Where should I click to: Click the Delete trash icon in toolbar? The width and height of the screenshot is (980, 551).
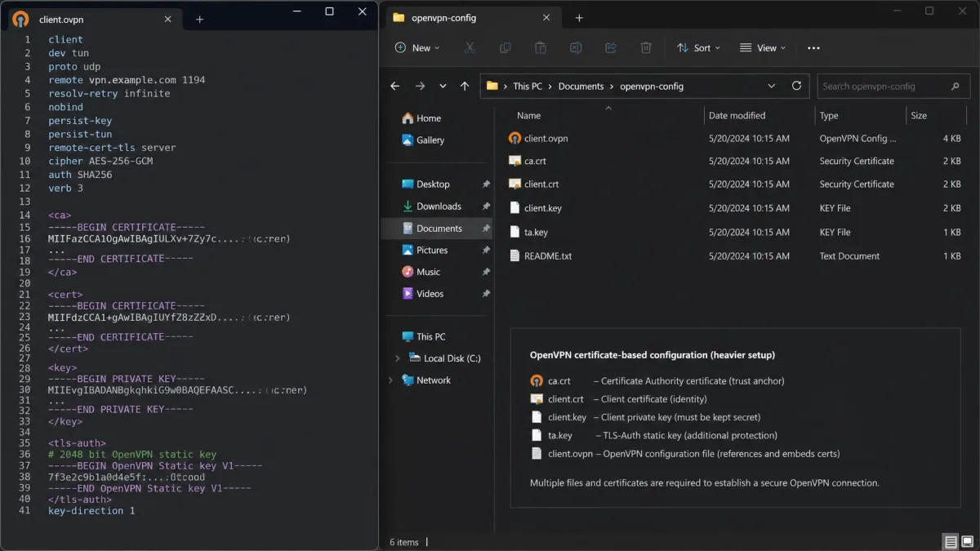coord(646,48)
